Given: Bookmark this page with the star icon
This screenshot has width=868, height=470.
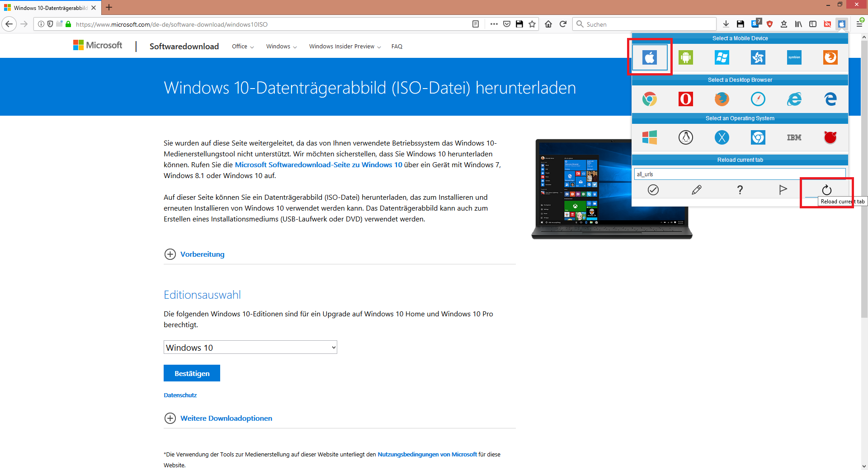Looking at the screenshot, I should (532, 24).
